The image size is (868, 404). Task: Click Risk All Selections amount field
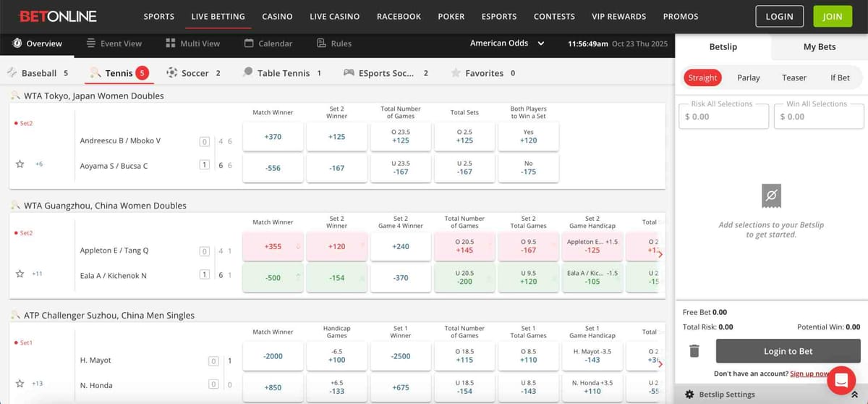pyautogui.click(x=723, y=117)
